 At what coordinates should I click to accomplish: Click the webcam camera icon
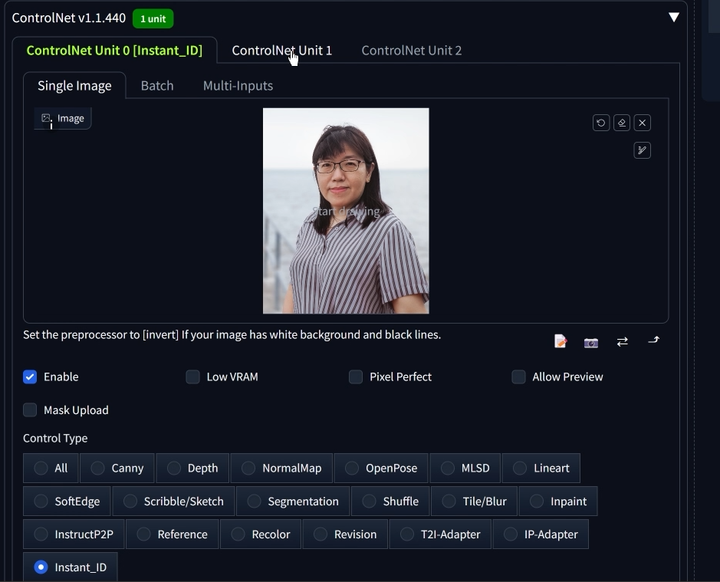(591, 343)
